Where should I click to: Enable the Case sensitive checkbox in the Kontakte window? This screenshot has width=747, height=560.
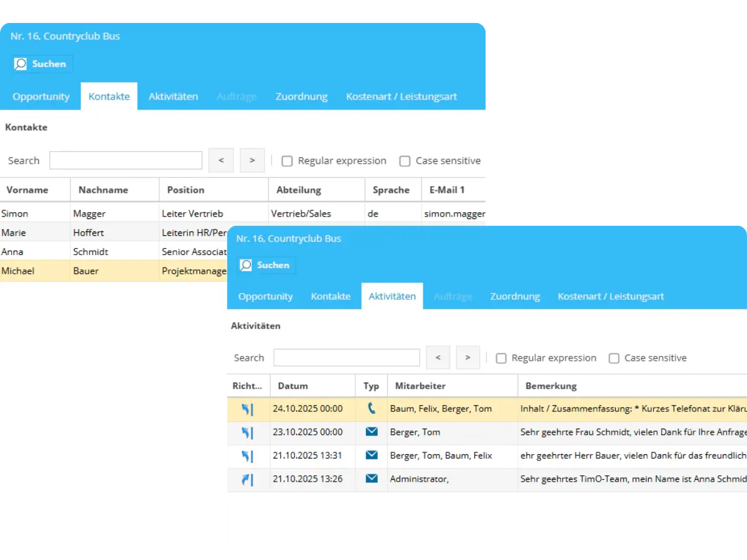(x=405, y=161)
